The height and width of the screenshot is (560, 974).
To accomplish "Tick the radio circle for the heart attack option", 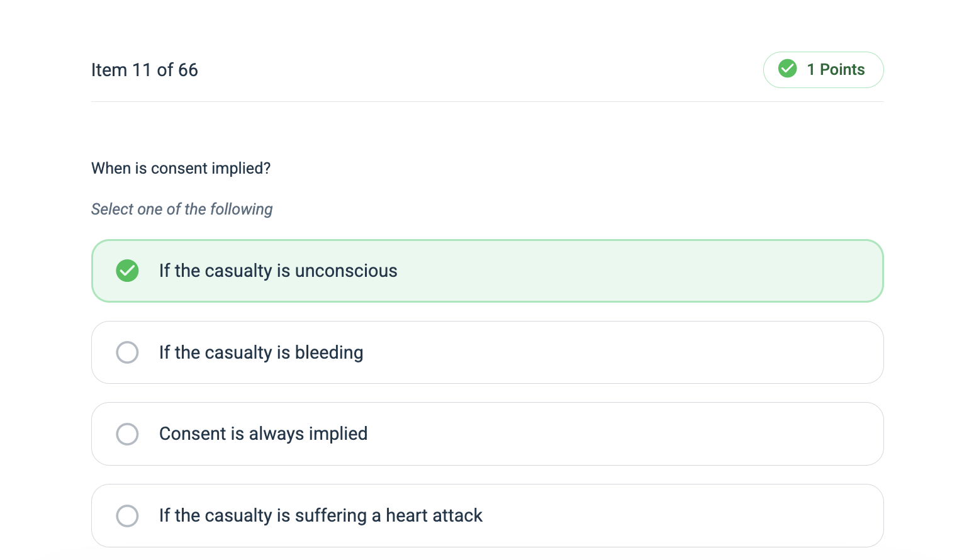I will 127,515.
